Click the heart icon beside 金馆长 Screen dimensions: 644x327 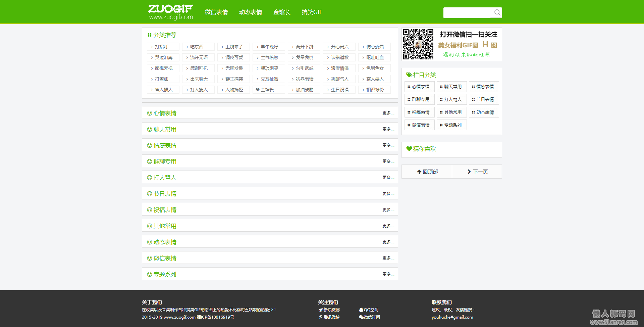tap(257, 90)
